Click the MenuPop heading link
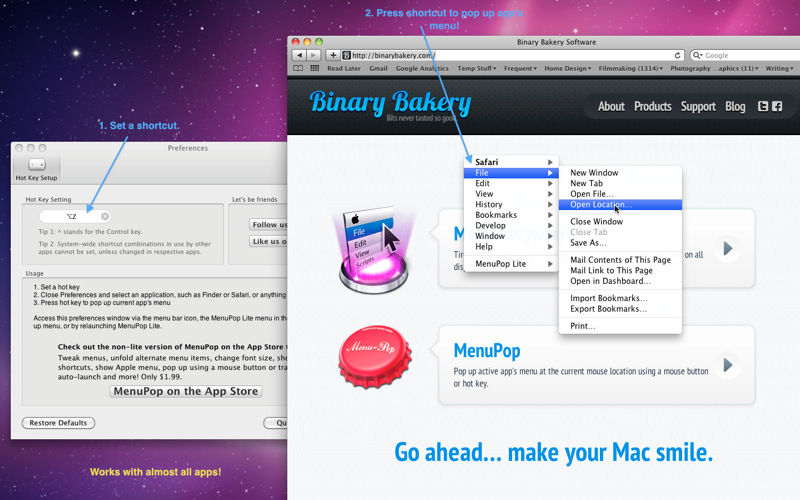This screenshot has width=800, height=500. pyautogui.click(x=487, y=351)
